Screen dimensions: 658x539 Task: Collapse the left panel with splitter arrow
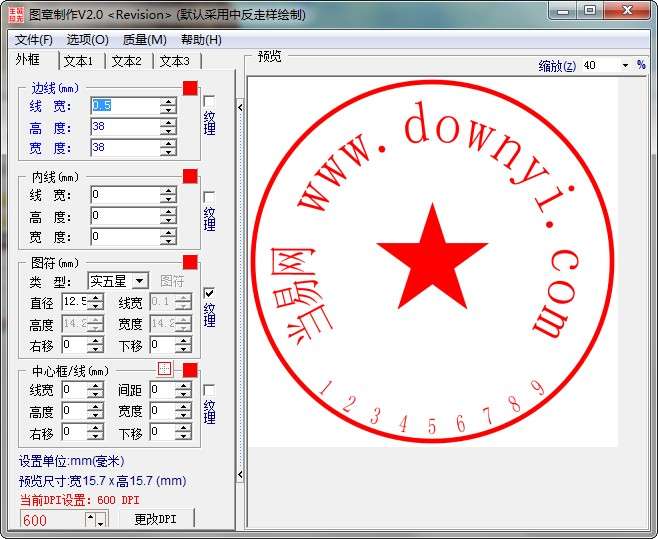click(240, 105)
